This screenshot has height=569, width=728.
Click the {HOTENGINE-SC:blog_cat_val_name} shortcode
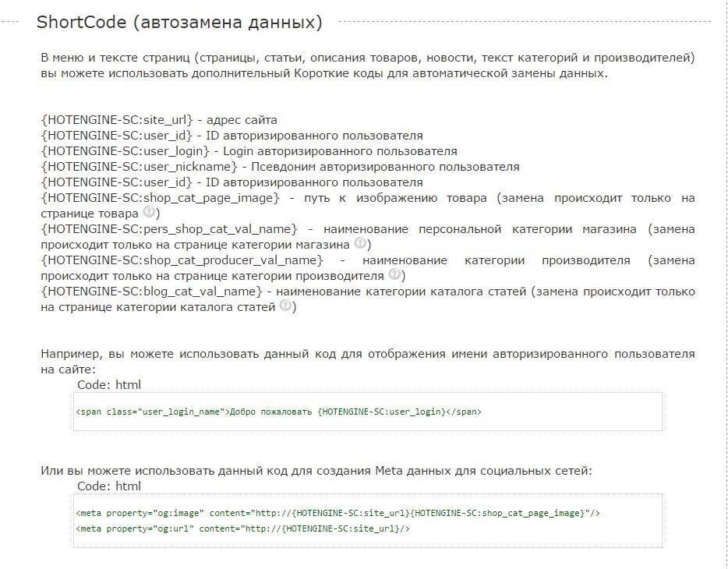pyautogui.click(x=151, y=292)
